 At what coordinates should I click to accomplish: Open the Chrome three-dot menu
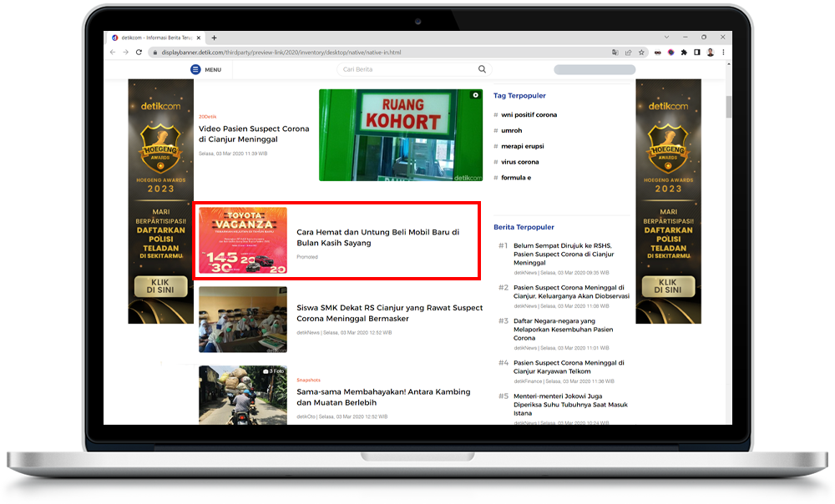[x=723, y=52]
